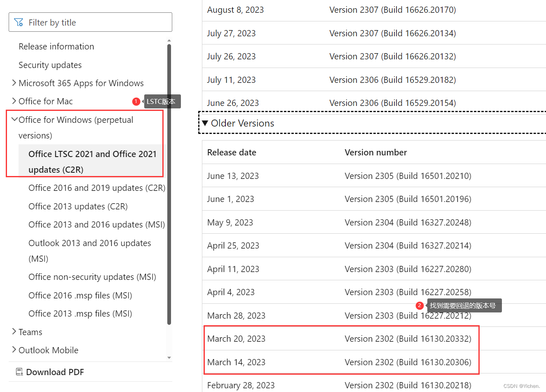Viewport: 546px width, 392px height.
Task: Click the Release date column header
Action: [x=232, y=153]
